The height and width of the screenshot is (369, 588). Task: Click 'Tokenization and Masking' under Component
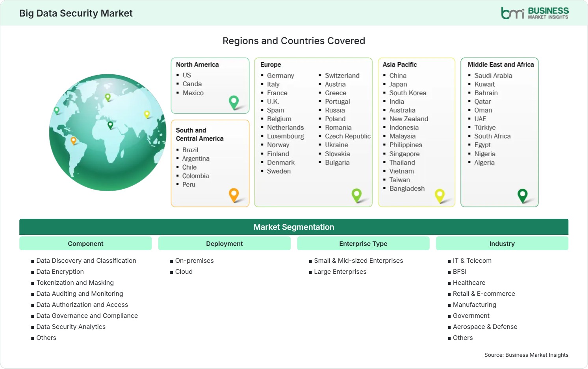point(75,282)
